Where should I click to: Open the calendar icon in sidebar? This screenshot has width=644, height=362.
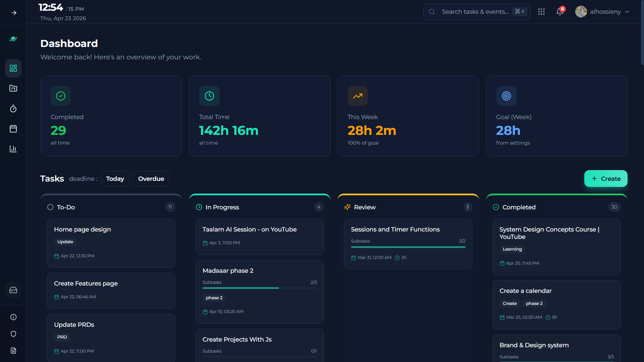pos(13,129)
